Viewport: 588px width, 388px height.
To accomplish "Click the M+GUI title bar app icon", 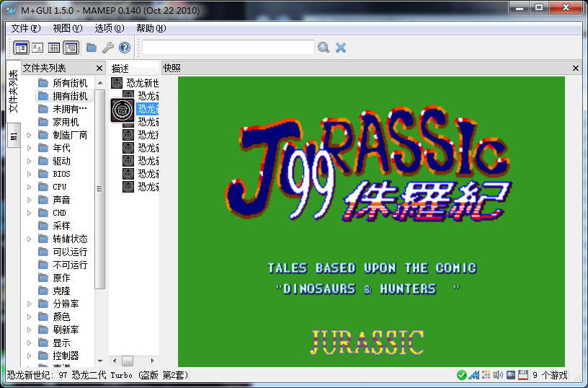I will coord(12,10).
